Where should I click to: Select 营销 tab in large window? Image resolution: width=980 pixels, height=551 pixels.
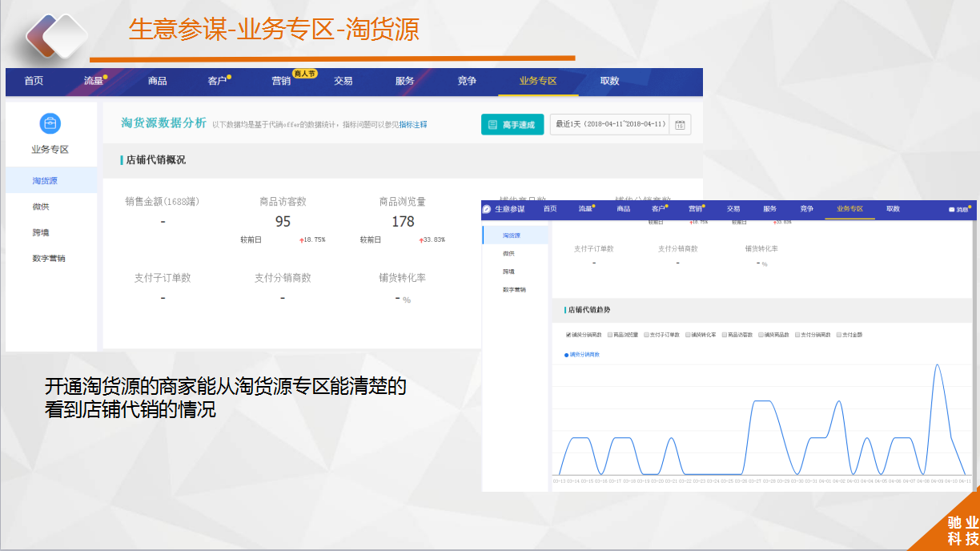click(281, 81)
